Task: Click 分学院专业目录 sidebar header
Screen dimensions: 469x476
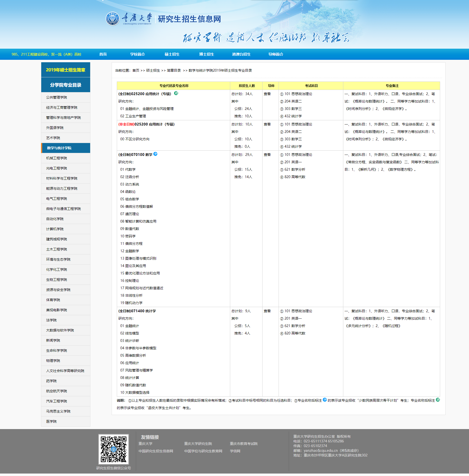Action: [66, 85]
